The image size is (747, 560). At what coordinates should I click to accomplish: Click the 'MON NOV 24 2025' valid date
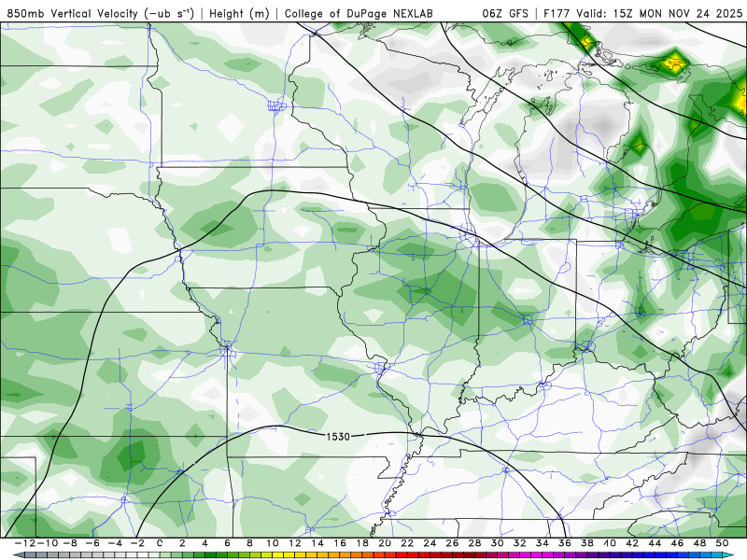(x=690, y=13)
